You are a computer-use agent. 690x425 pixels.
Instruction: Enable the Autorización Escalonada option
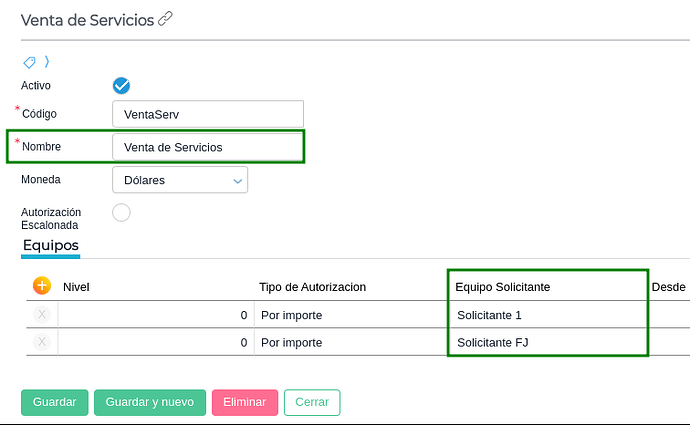click(x=122, y=212)
